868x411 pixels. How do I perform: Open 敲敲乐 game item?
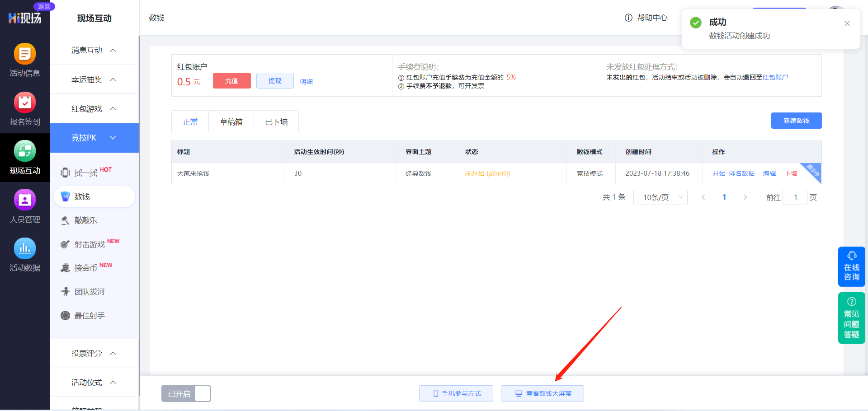(86, 220)
